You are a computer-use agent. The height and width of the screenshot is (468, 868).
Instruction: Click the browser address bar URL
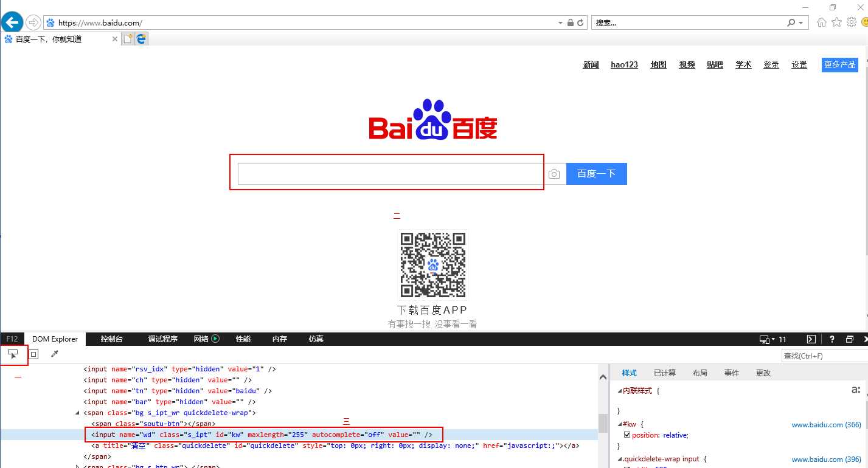pos(100,23)
